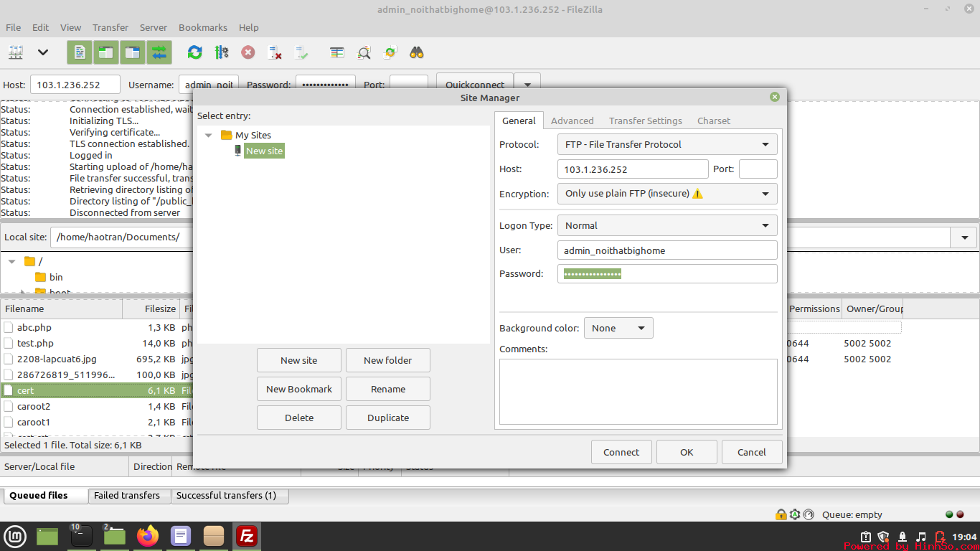Collapse the My Sites tree node
980x551 pixels.
[209, 135]
